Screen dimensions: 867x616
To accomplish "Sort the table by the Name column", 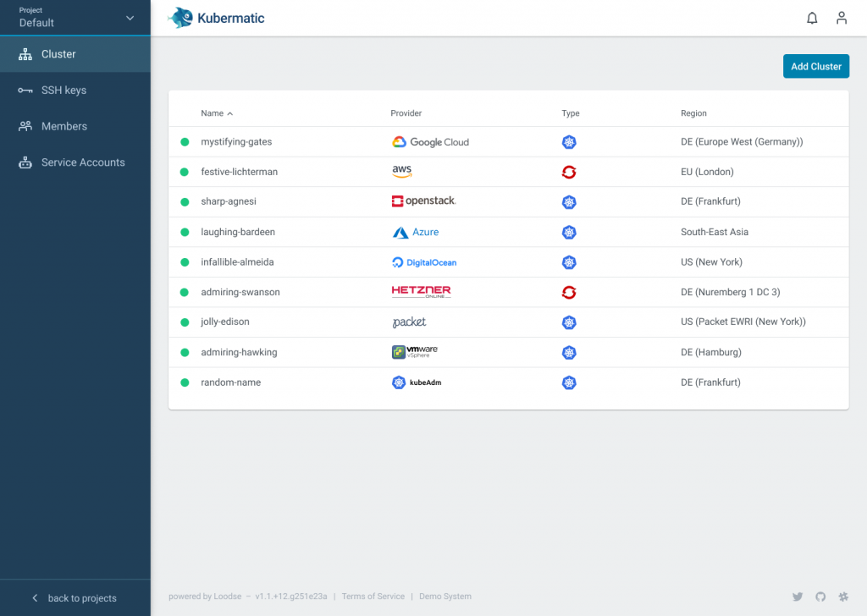I will (217, 113).
